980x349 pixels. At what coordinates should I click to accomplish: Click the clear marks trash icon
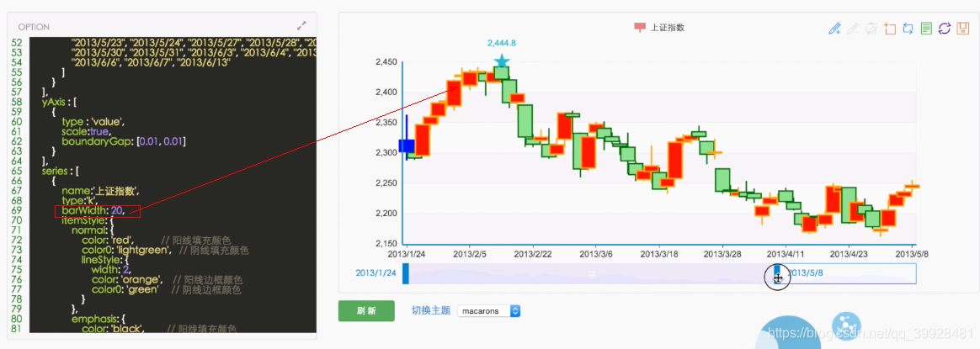point(872,28)
